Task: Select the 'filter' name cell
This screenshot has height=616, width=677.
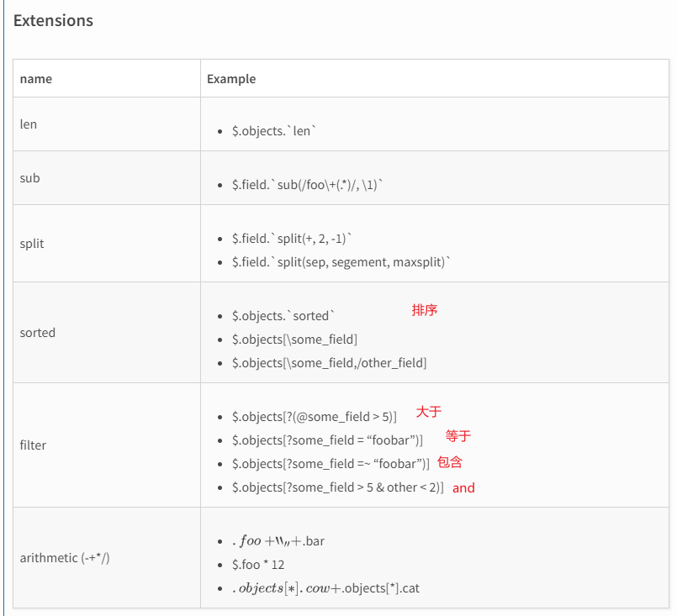Action: click(x=33, y=445)
